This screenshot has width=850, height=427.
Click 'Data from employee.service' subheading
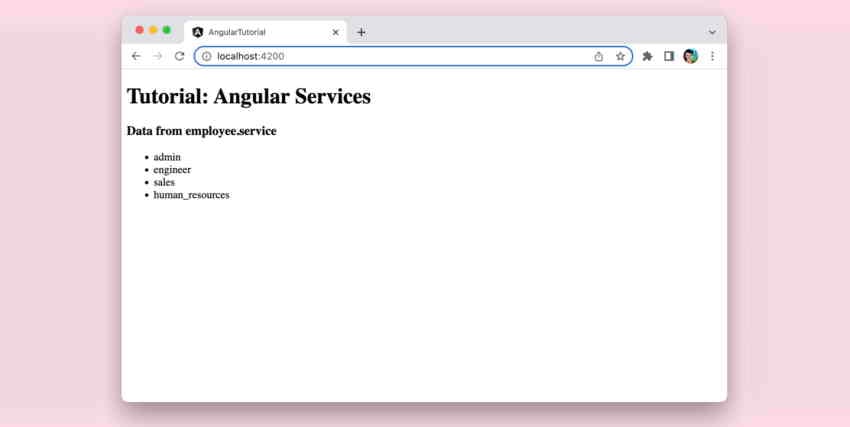click(202, 131)
